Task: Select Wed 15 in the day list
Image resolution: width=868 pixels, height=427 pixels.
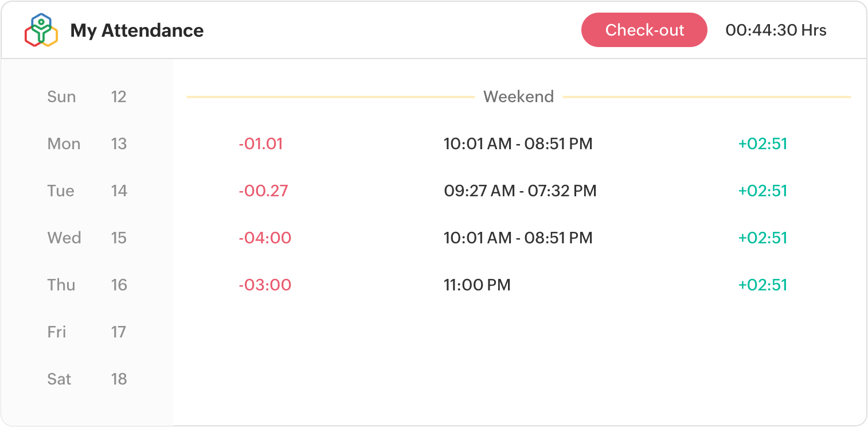Action: point(86,238)
